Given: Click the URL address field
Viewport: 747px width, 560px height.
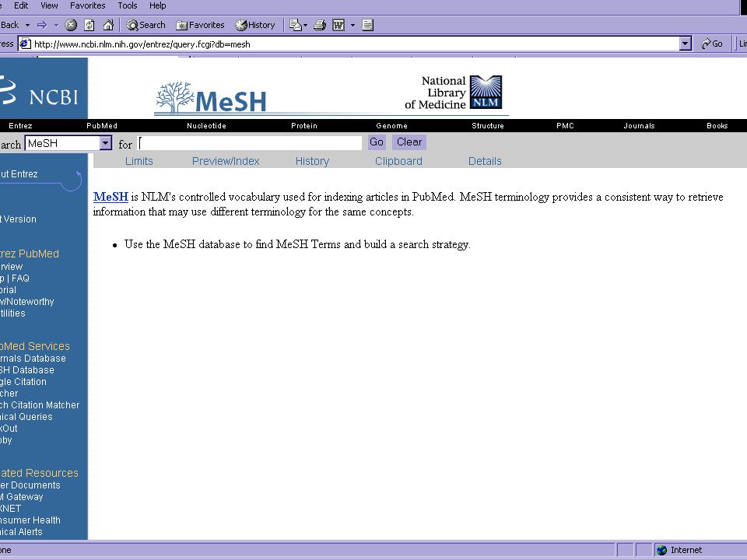Looking at the screenshot, I should click(356, 44).
